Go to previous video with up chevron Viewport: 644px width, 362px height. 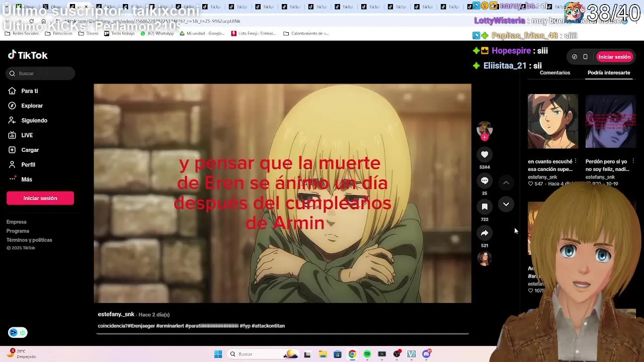[x=506, y=183]
